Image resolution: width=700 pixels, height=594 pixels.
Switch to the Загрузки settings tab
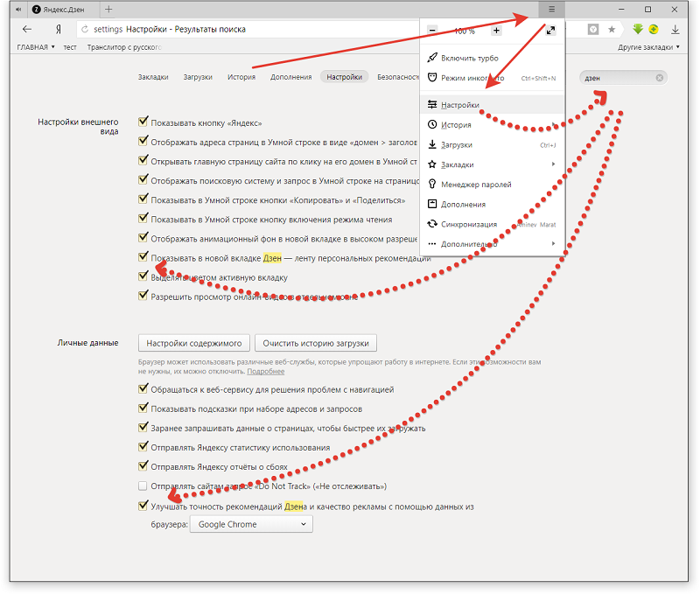tap(198, 77)
